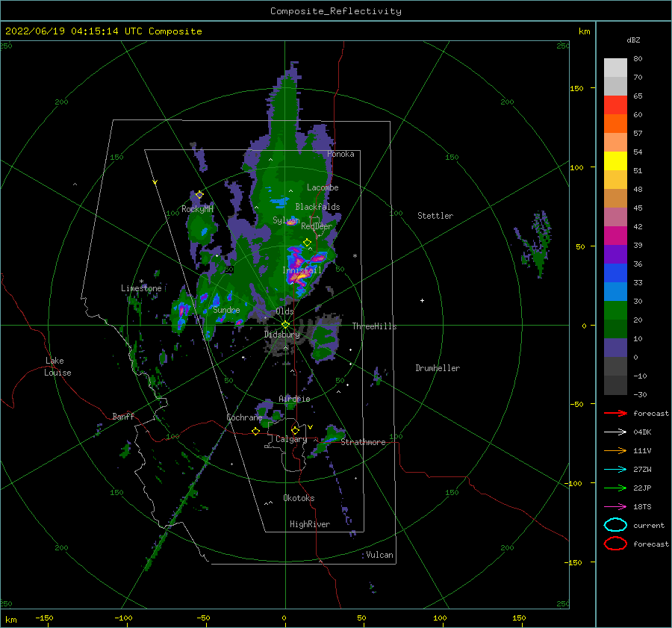Image resolution: width=672 pixels, height=628 pixels.
Task: Select the Innisfail city label
Action: [302, 270]
